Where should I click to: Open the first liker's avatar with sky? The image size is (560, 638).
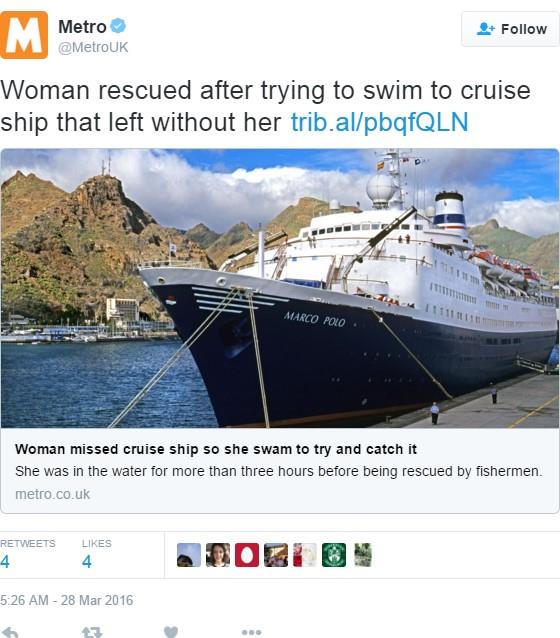189,555
